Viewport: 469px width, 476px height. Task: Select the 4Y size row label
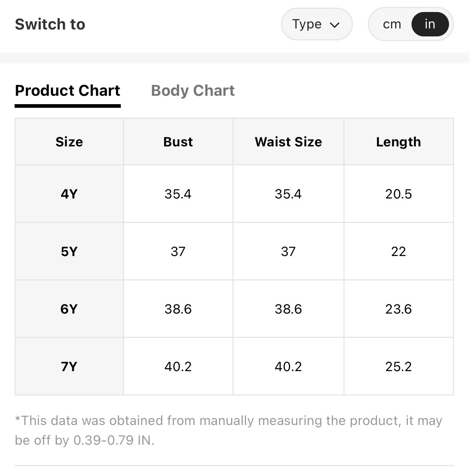coord(69,194)
